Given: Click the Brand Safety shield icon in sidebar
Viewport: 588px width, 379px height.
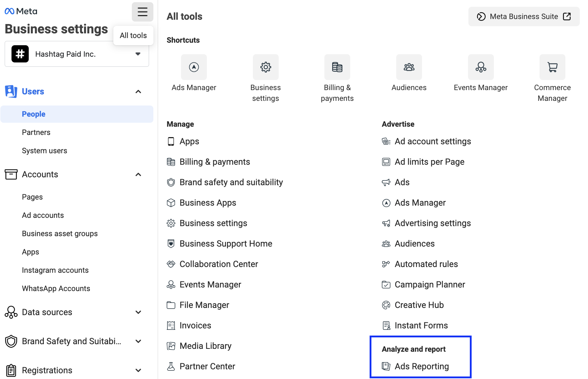Looking at the screenshot, I should click(11, 341).
